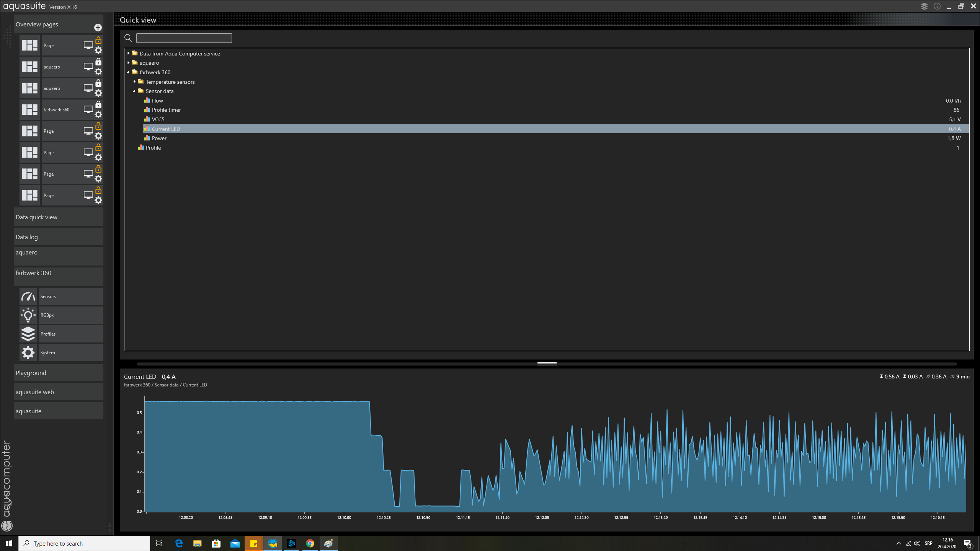
Task: Toggle the lock on the farbwerk 360 page
Action: 98,105
